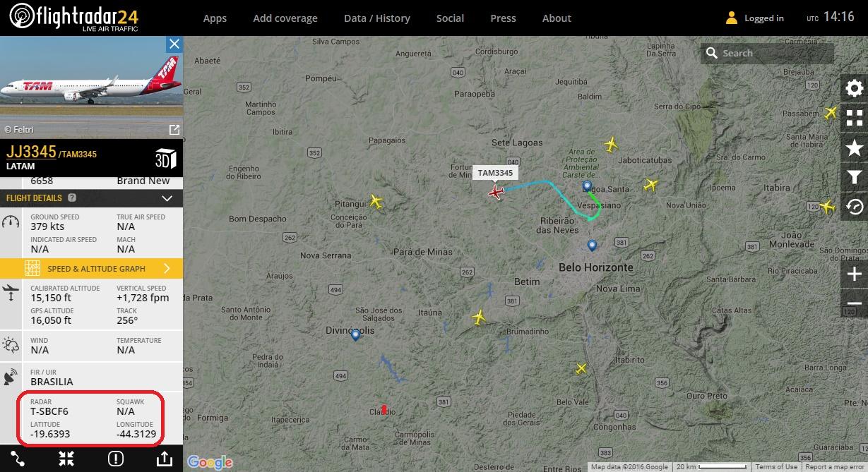Click airport pin near Lagoa Santa

[587, 186]
